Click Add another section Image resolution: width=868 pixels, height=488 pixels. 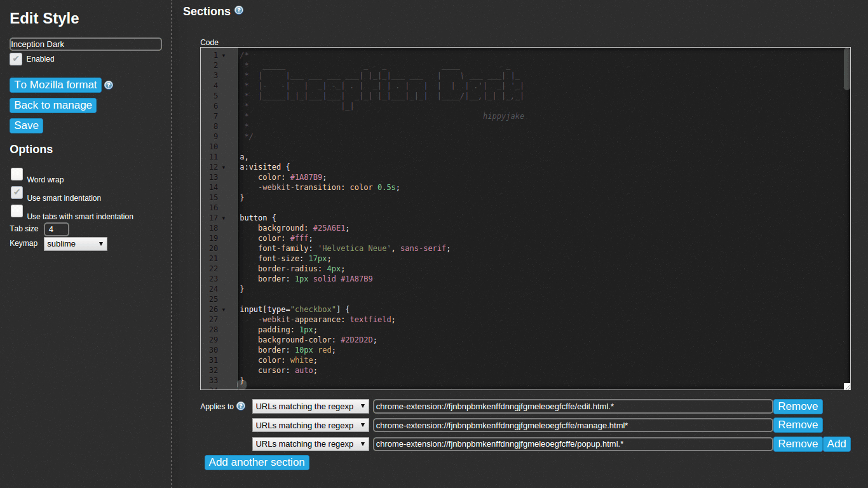pos(257,463)
